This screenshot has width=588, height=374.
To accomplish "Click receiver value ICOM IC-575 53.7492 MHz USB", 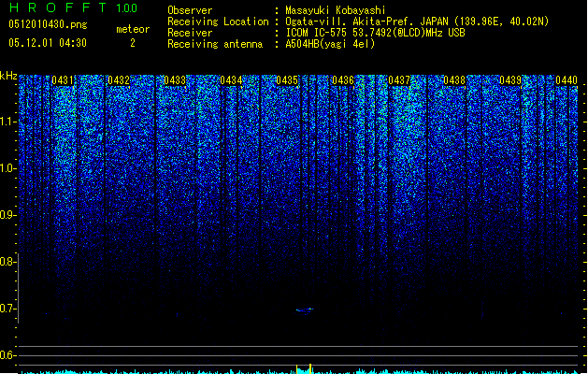I will pyautogui.click(x=375, y=33).
